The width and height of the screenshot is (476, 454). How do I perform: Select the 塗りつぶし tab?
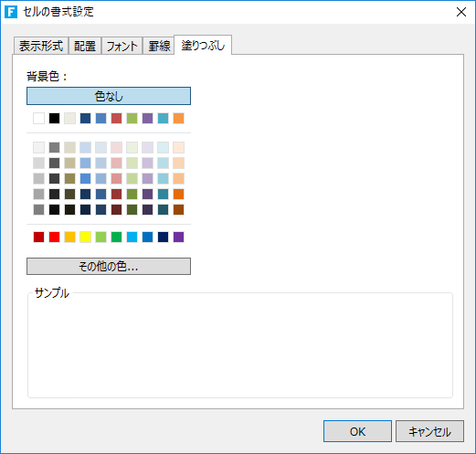(x=203, y=45)
